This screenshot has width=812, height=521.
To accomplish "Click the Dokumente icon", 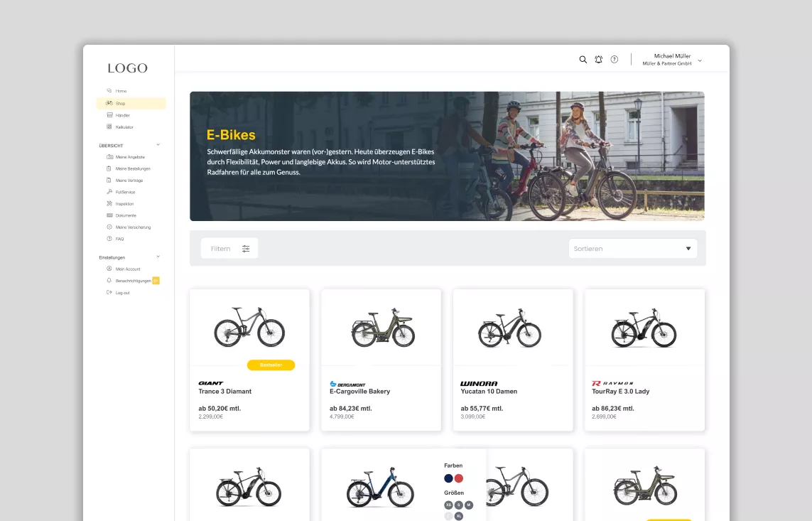I will [109, 215].
